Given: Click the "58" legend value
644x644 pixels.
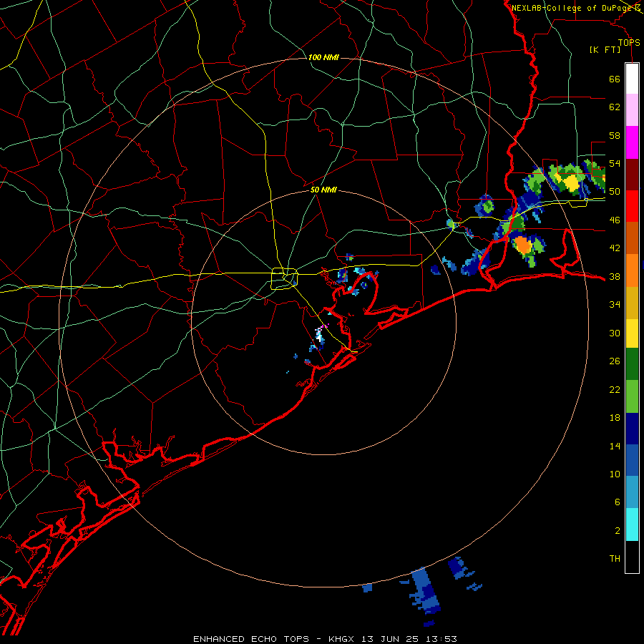Looking at the screenshot, I should point(615,135).
